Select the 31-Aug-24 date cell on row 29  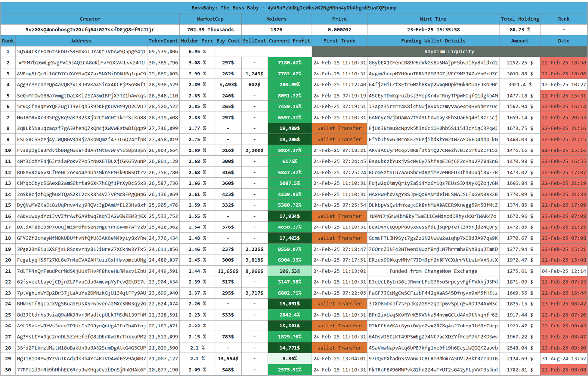click(x=564, y=358)
